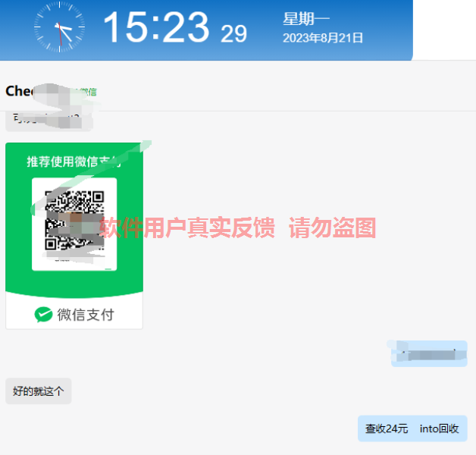Click the red 软件用户真实反馈 watermark text
476x455 pixels.
click(187, 227)
